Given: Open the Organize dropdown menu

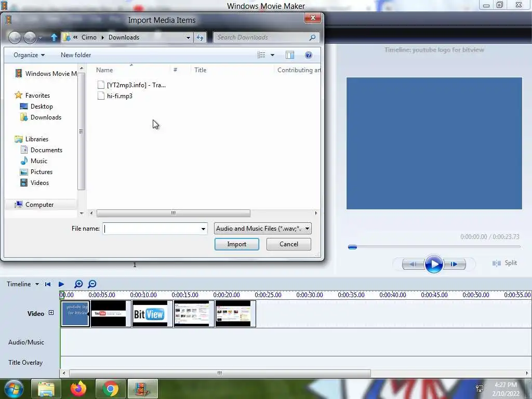Looking at the screenshot, I should pos(29,55).
